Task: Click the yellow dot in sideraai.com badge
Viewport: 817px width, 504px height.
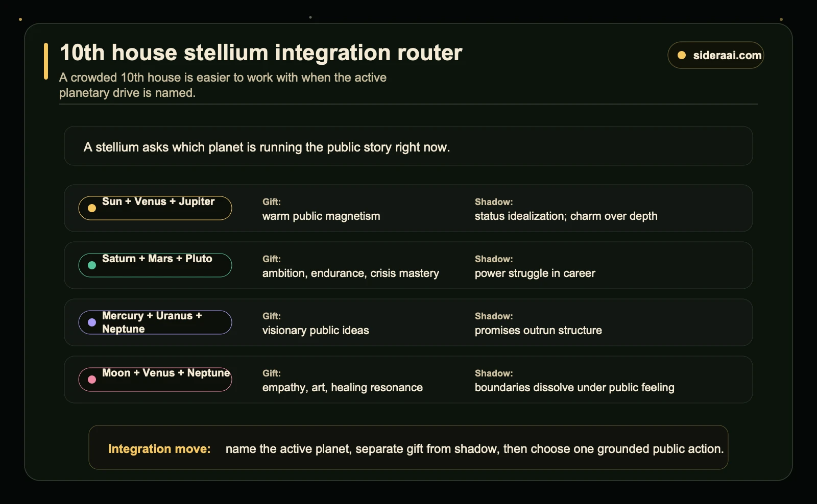Action: [x=682, y=55]
